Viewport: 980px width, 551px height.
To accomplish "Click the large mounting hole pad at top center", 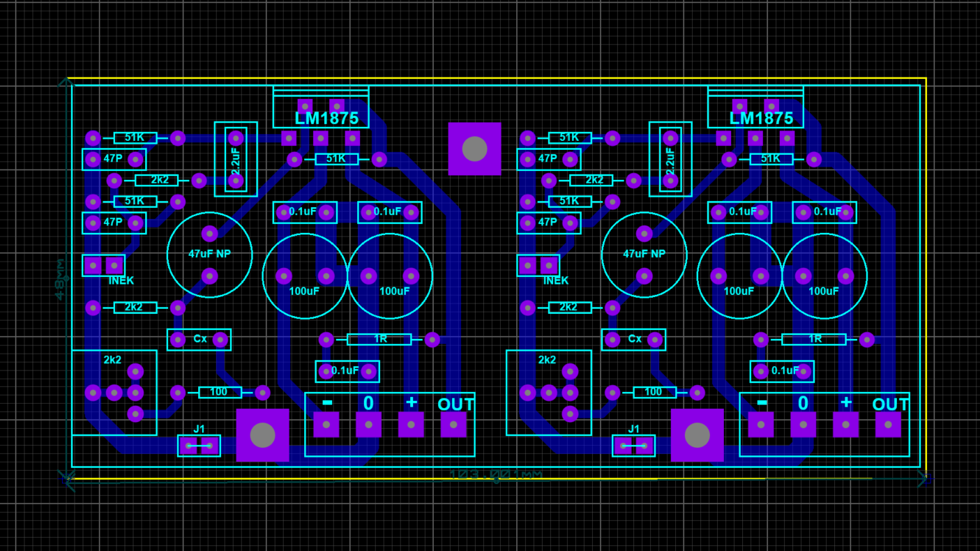I will [x=474, y=149].
